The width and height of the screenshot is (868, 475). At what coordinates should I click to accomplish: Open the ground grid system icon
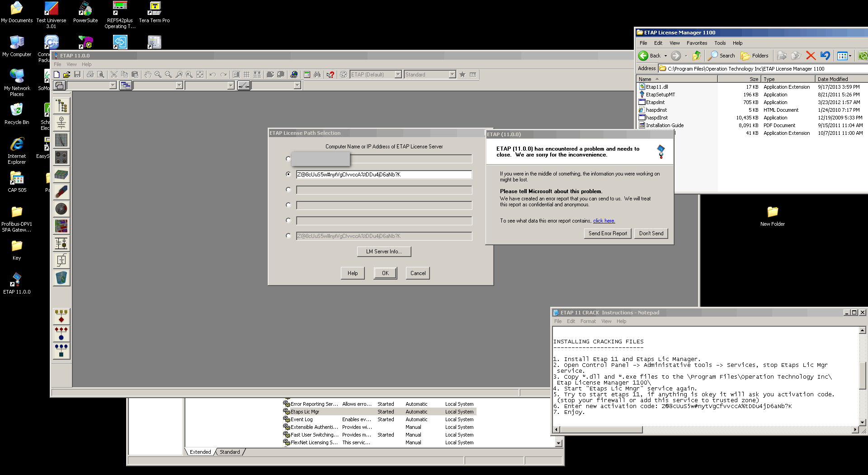tap(61, 175)
